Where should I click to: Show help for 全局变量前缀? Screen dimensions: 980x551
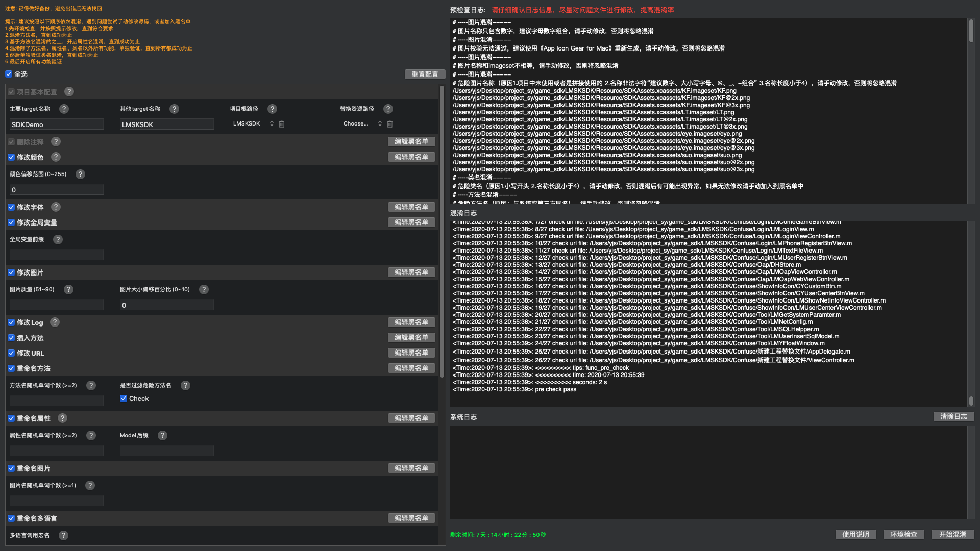58,240
